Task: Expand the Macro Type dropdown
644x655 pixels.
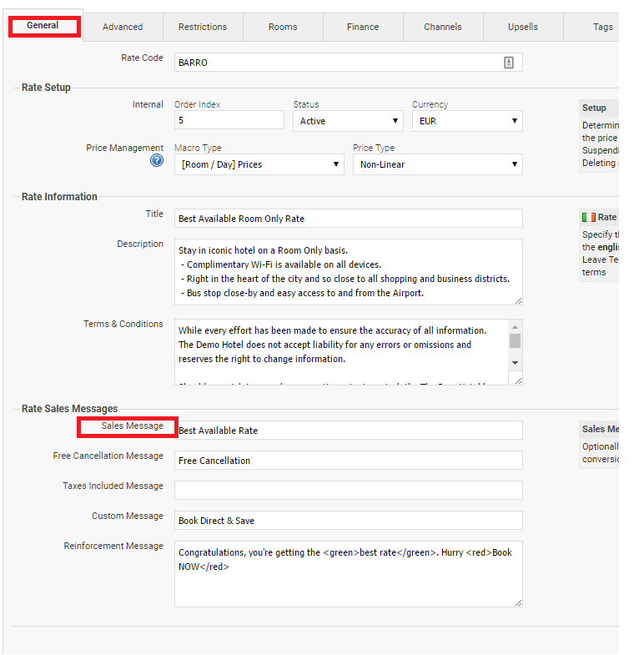Action: 259,164
